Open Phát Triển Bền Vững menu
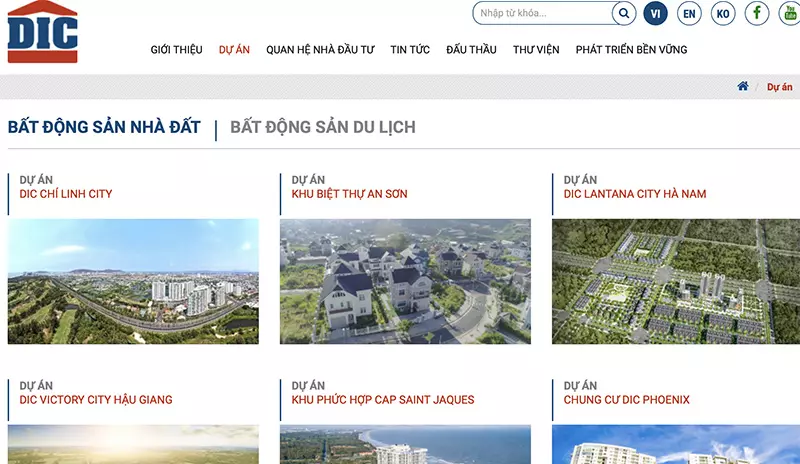This screenshot has height=464, width=800. pyautogui.click(x=632, y=50)
